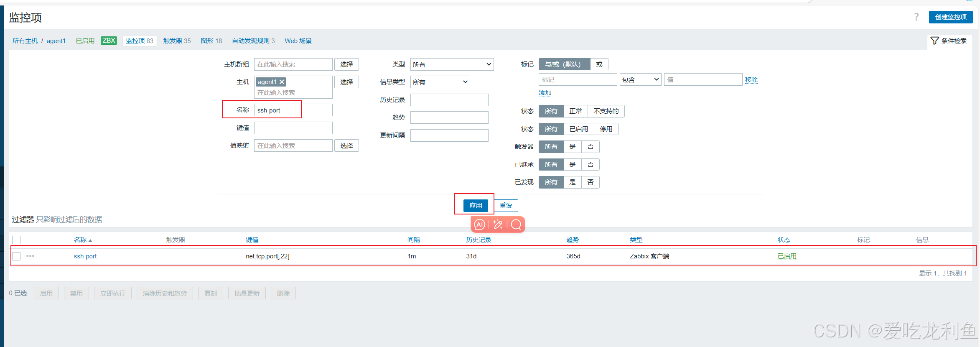Switch to 触发器 35 tab

[177, 41]
